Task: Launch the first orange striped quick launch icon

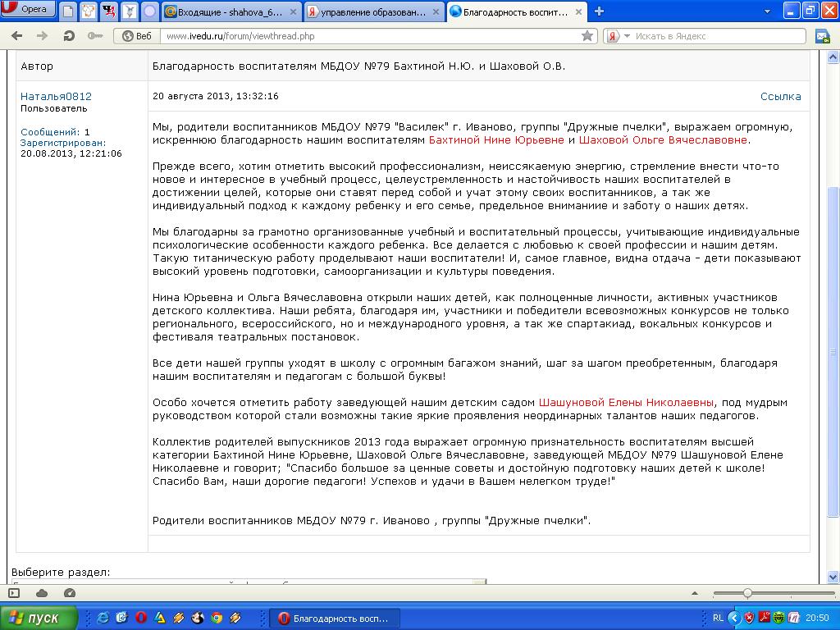Action: pos(178,618)
